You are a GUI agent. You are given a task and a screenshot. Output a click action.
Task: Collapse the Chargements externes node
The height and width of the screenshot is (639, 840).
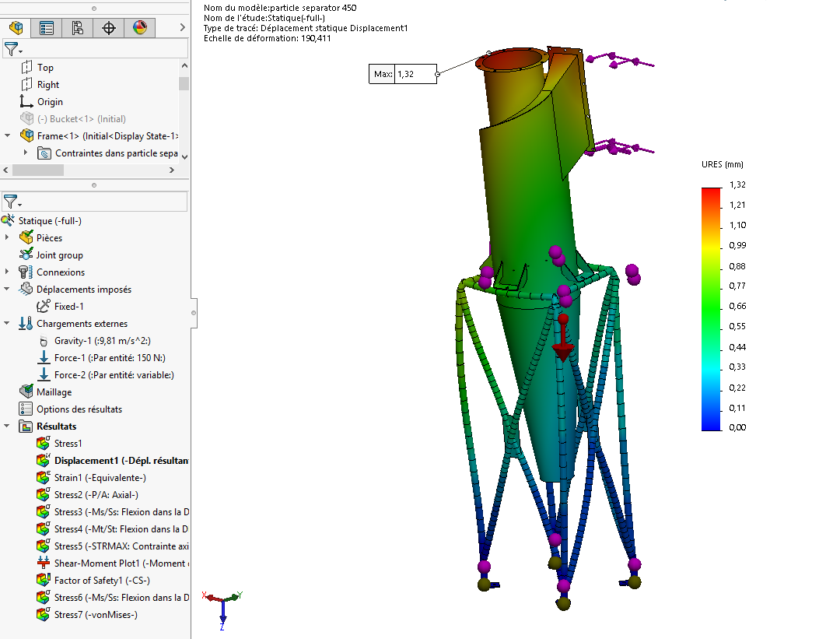pos(7,323)
